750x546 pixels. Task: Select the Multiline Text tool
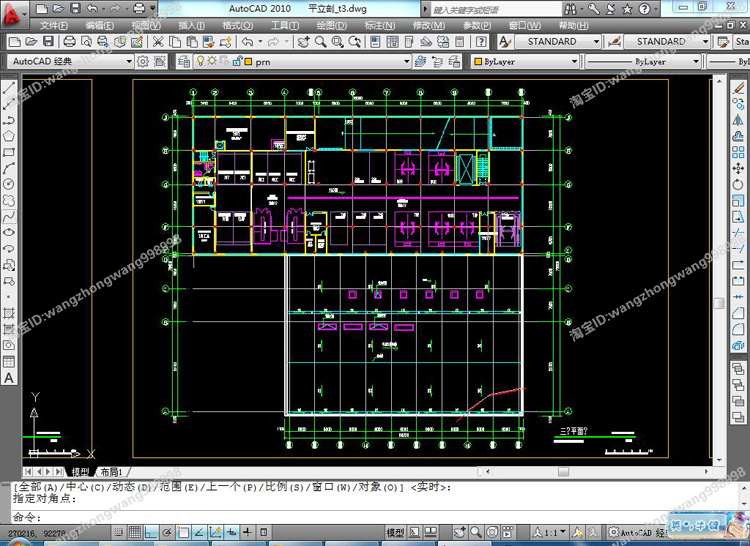(x=9, y=378)
